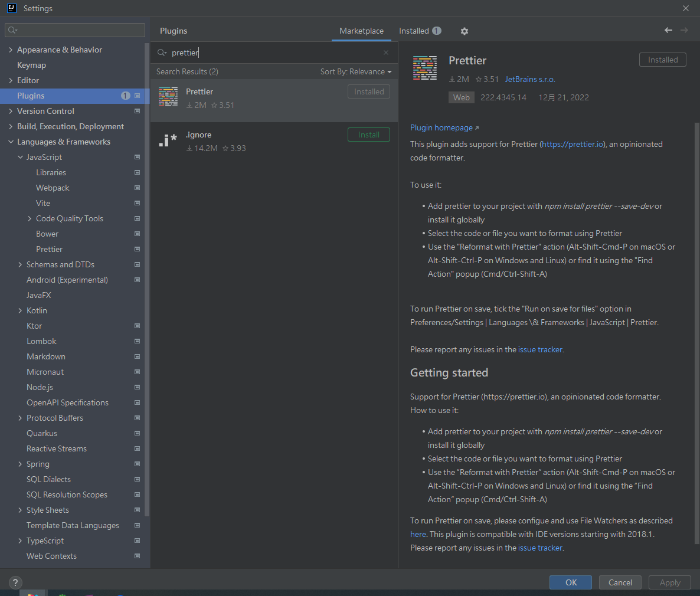Click project-level icon beside Lombok
This screenshot has width=700, height=596.
137,342
